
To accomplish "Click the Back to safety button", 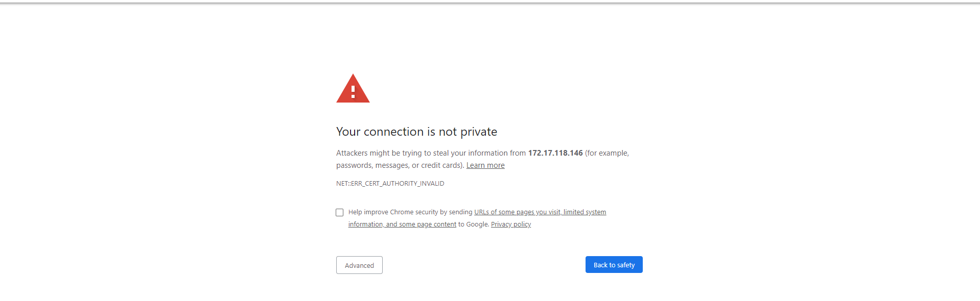I will click(x=614, y=265).
